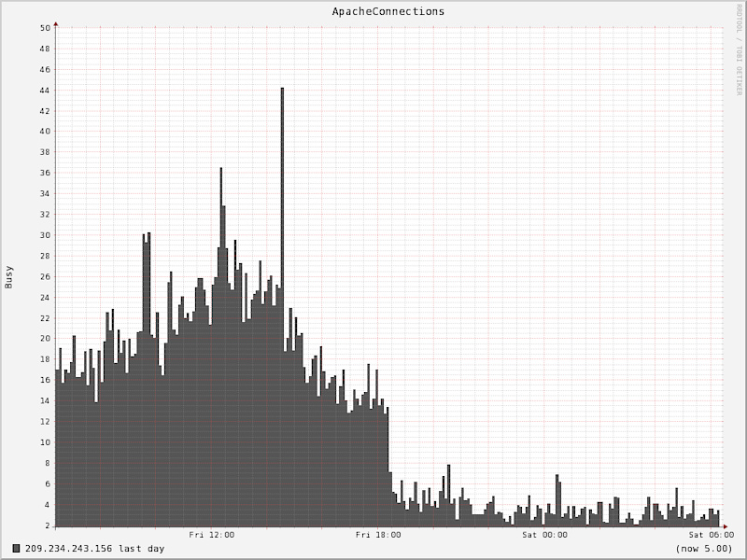This screenshot has width=747, height=560.
Task: Click the '(now 5.00)' value
Action: 704,549
